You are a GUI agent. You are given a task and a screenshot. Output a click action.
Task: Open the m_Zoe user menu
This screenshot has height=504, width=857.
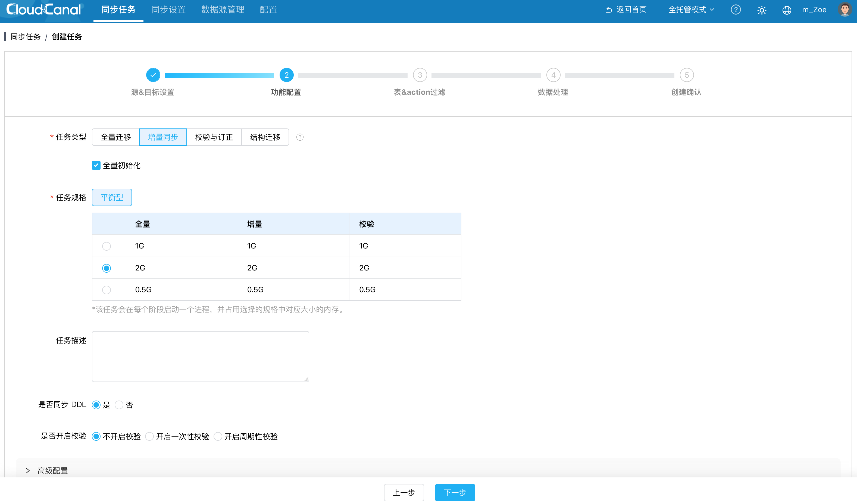(x=814, y=10)
